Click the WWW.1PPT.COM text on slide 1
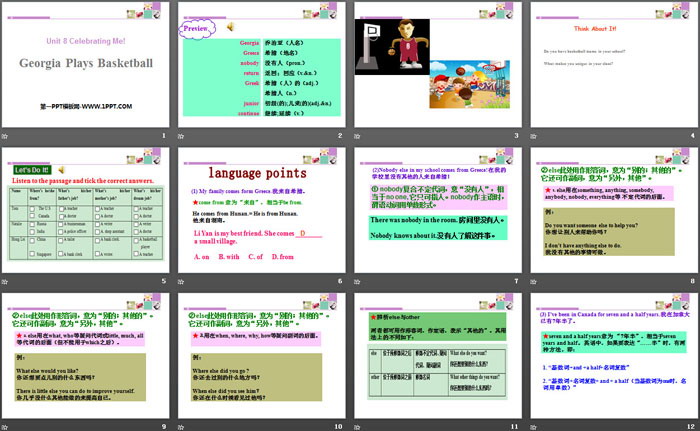This screenshot has height=431, width=700. (x=107, y=106)
